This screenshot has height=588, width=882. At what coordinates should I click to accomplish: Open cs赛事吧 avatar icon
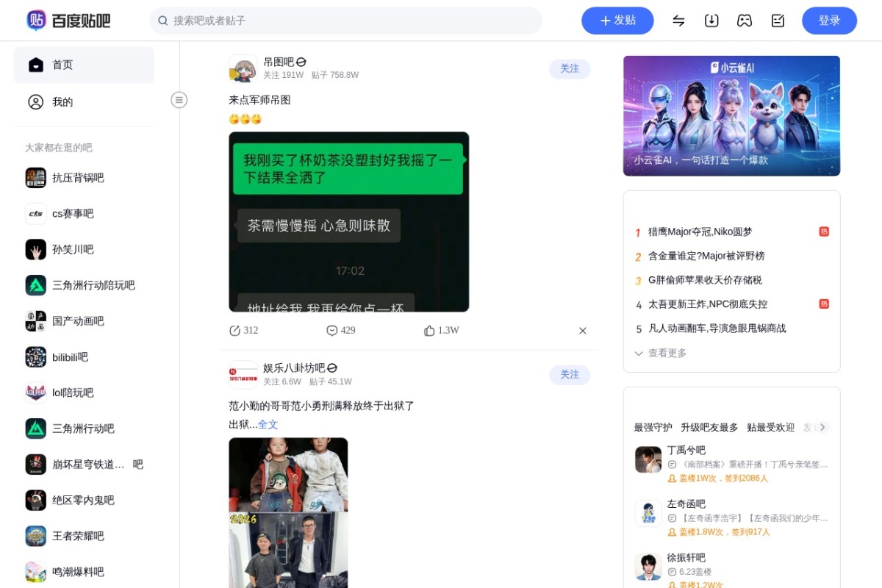pos(36,214)
